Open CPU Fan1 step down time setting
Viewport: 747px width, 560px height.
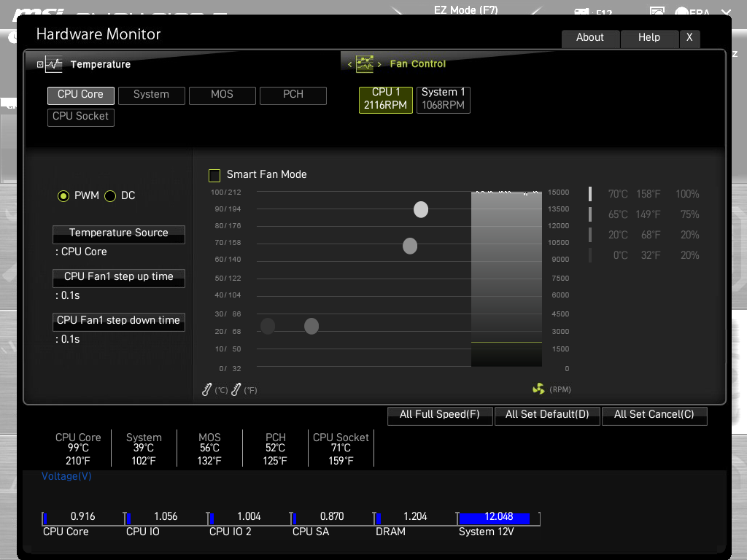pyautogui.click(x=119, y=321)
